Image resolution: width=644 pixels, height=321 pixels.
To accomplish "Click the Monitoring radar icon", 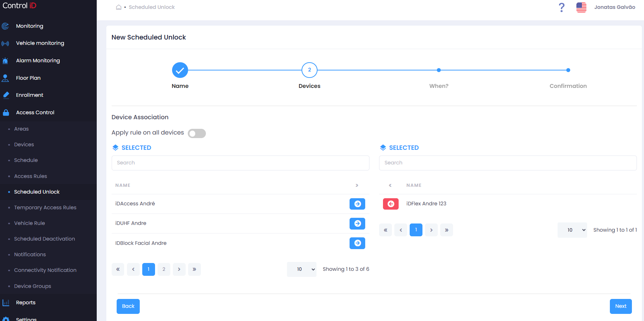I will tap(5, 26).
